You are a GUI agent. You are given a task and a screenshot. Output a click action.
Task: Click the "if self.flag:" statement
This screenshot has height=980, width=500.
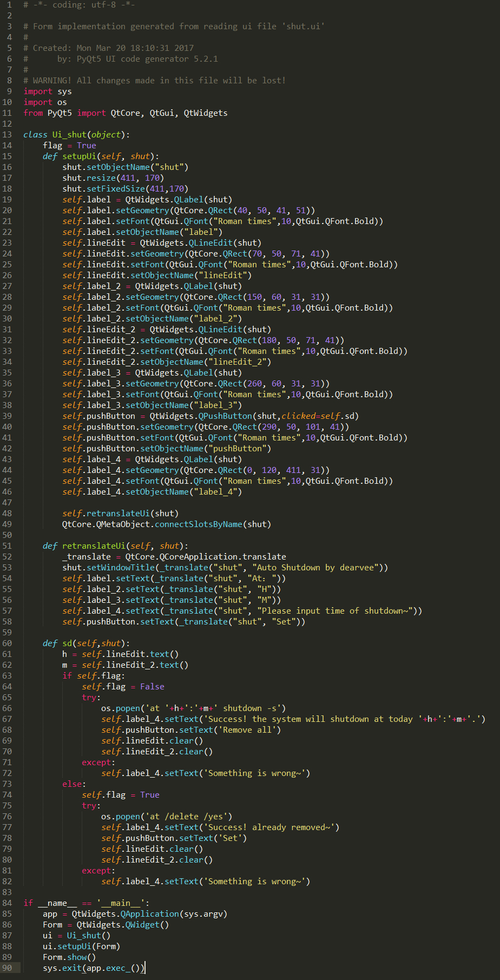click(94, 676)
